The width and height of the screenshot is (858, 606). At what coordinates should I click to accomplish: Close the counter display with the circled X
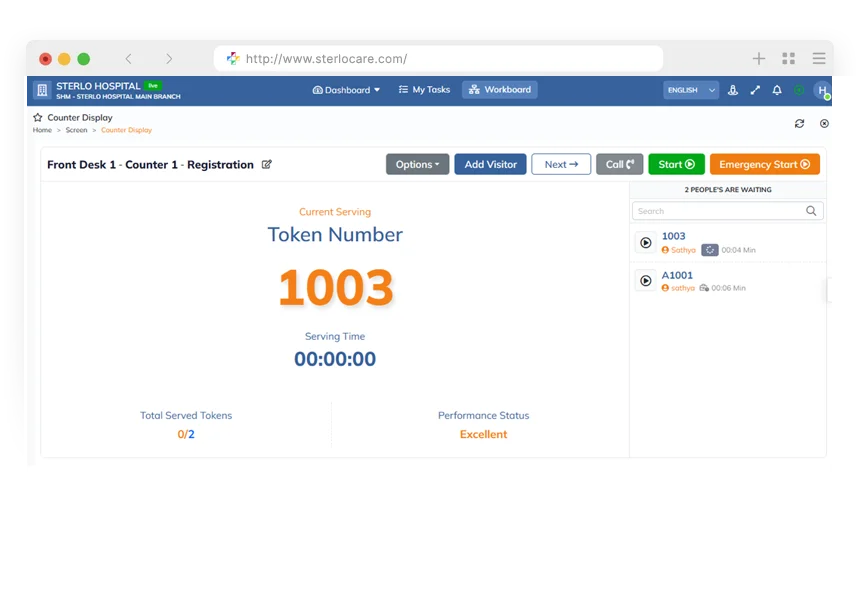[x=824, y=124]
